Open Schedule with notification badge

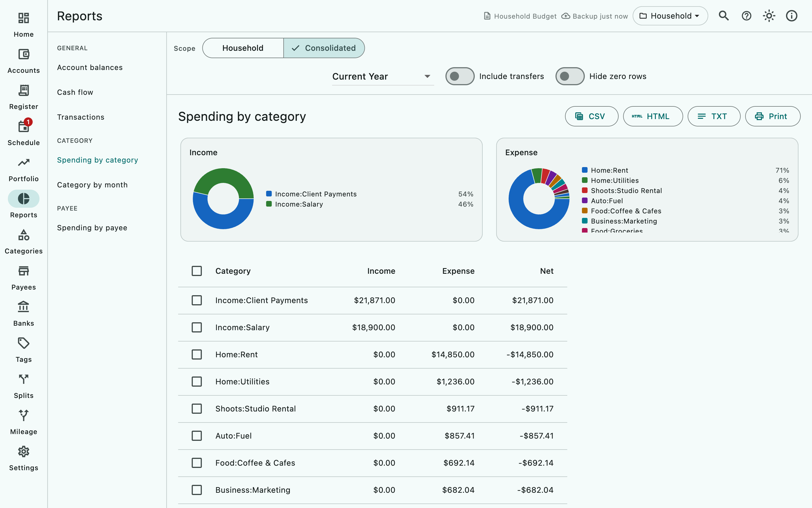[23, 126]
